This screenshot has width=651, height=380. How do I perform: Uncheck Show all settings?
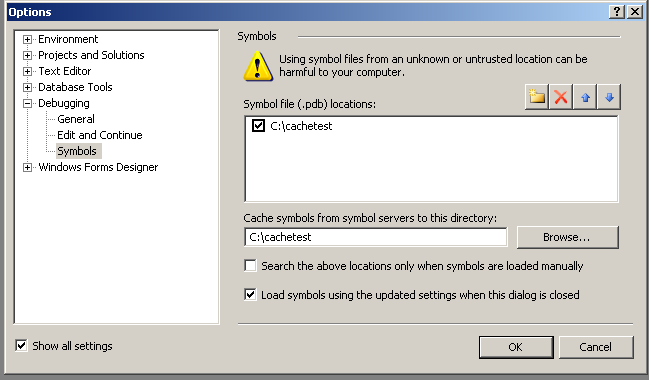click(21, 346)
